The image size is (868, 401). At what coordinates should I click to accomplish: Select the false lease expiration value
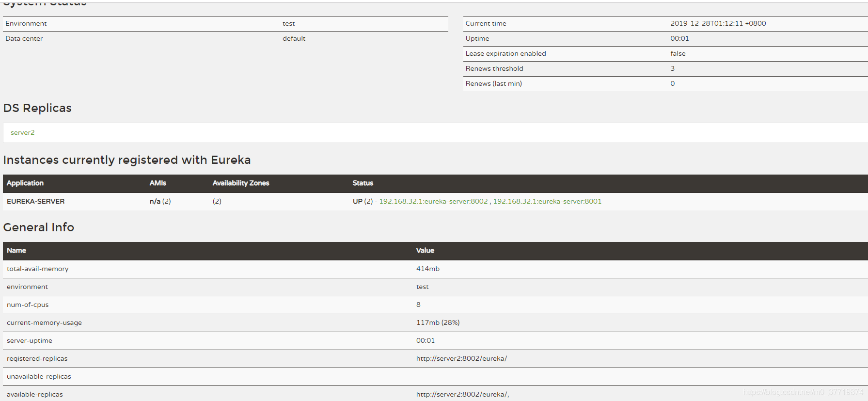tap(678, 53)
